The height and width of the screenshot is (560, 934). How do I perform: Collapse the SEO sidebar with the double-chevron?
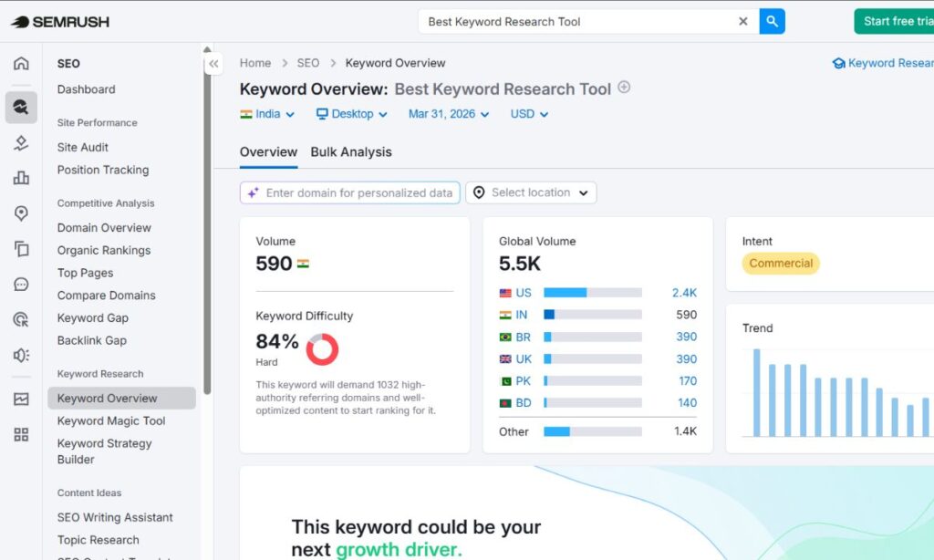tap(213, 64)
